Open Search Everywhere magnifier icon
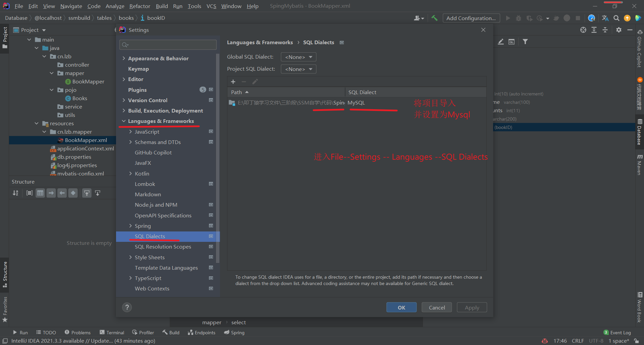The image size is (644, 345). coord(616,18)
